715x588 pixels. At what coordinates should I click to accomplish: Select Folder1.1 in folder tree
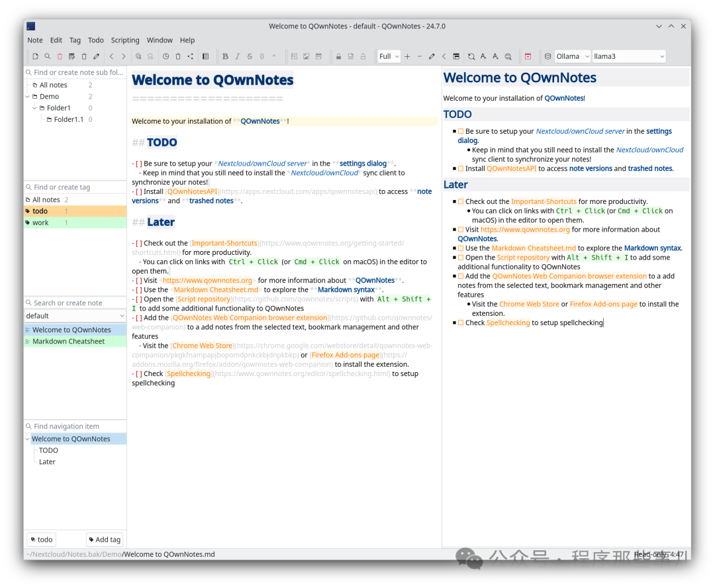[x=68, y=119]
